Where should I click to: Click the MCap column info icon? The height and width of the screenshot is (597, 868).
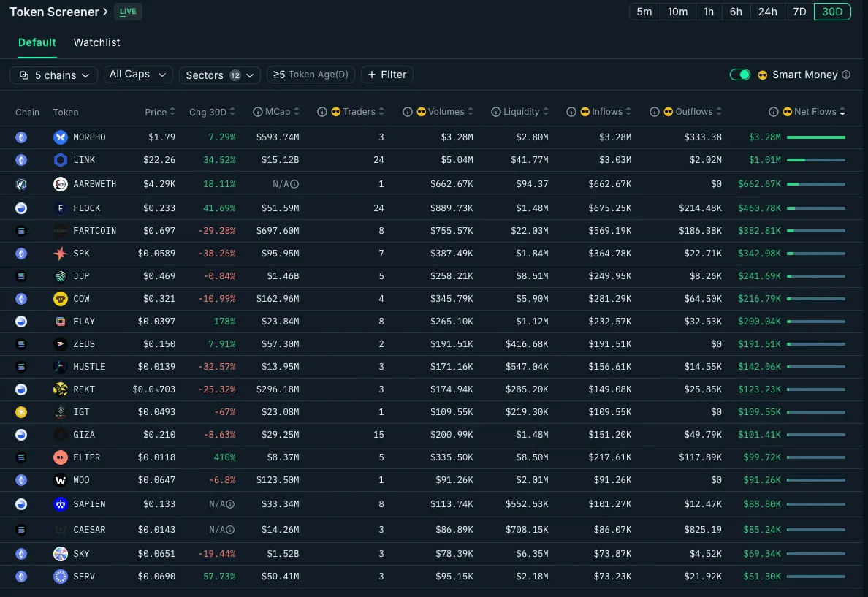257,112
